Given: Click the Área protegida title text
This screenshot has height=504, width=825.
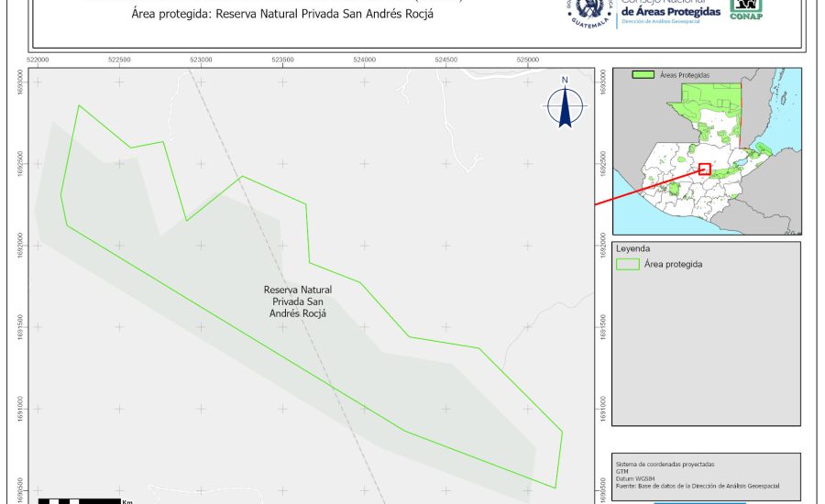Looking at the screenshot, I should pos(276,15).
